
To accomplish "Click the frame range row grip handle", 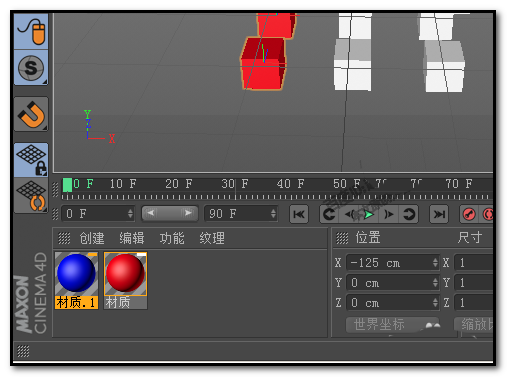I will pos(55,214).
